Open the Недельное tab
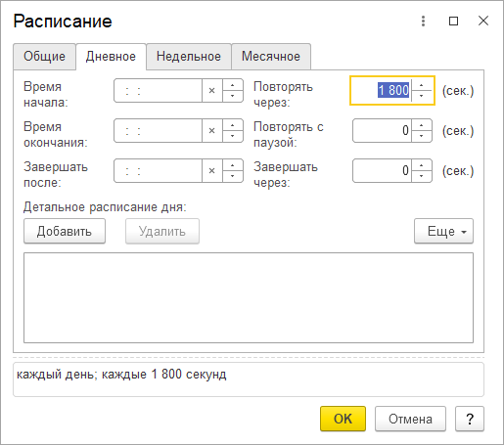The width and height of the screenshot is (504, 445). (x=189, y=57)
